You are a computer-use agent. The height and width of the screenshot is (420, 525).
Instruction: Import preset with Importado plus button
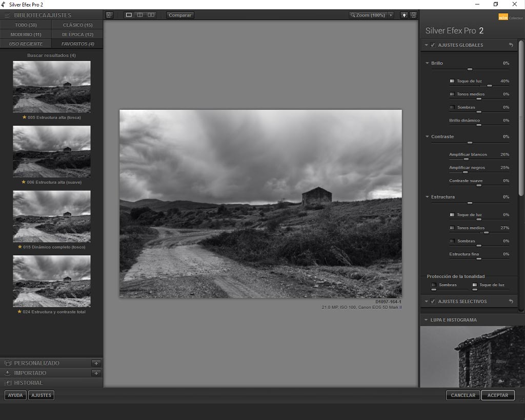tap(96, 373)
